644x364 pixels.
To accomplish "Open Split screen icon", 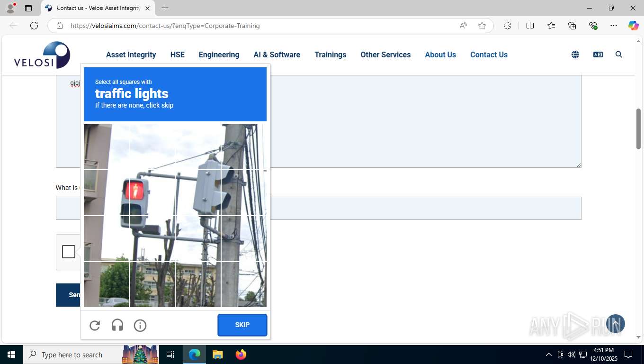I will (530, 26).
